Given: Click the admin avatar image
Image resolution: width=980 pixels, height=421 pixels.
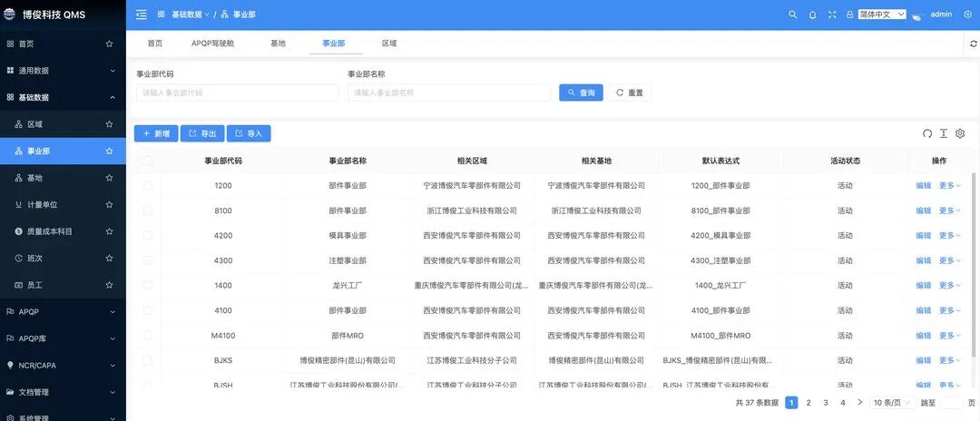Looking at the screenshot, I should point(916,15).
